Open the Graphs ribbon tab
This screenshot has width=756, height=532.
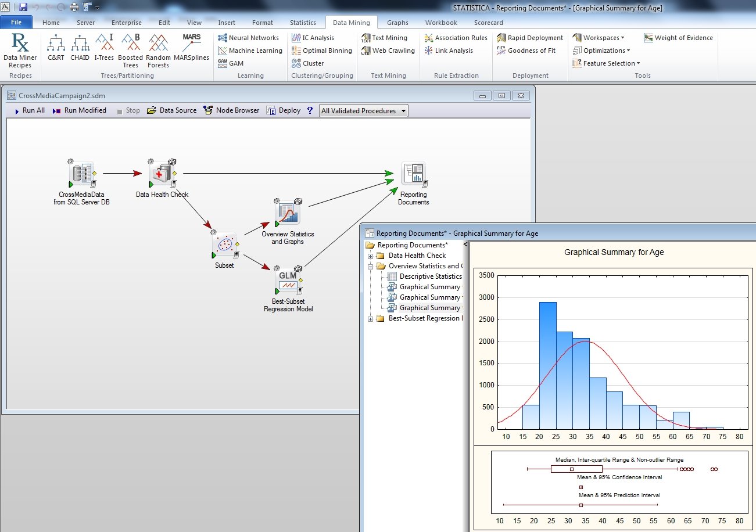coord(397,23)
